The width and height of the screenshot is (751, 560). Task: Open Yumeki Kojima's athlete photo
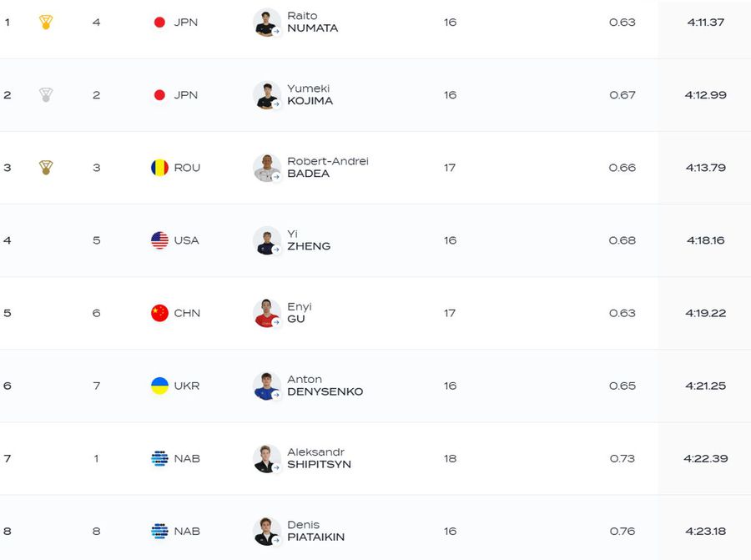(267, 95)
